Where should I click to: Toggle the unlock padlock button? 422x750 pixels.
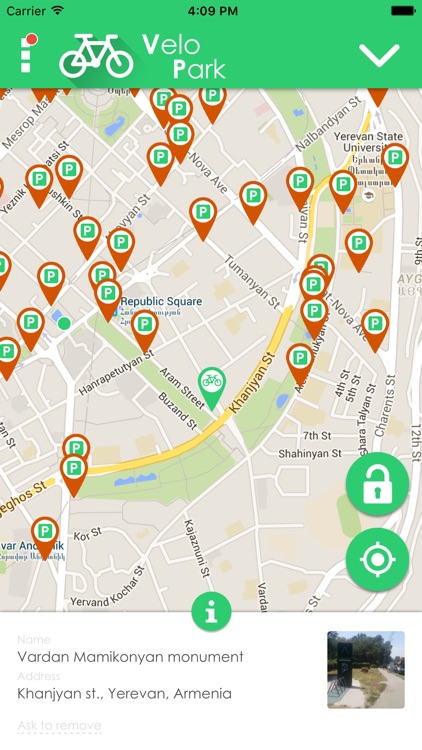(378, 484)
